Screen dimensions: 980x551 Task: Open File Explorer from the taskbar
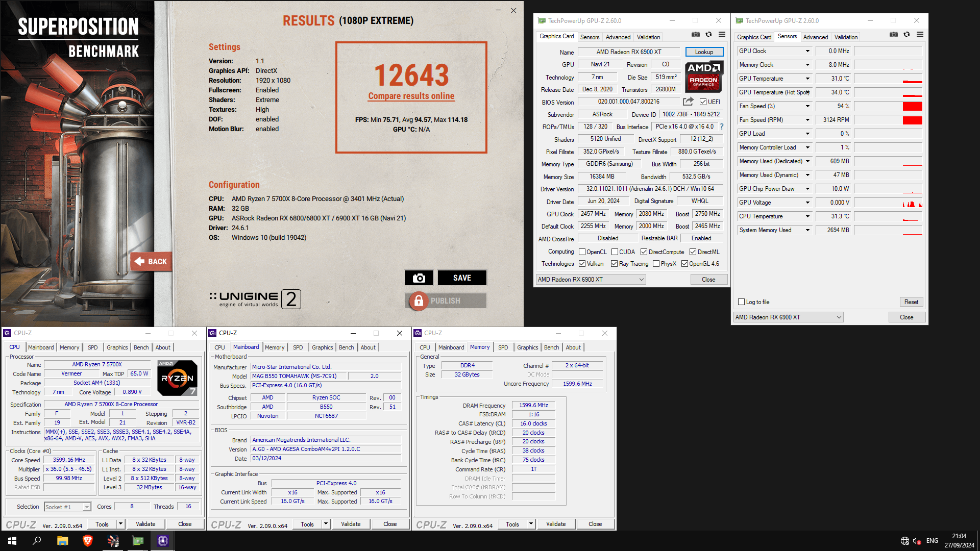click(x=62, y=541)
